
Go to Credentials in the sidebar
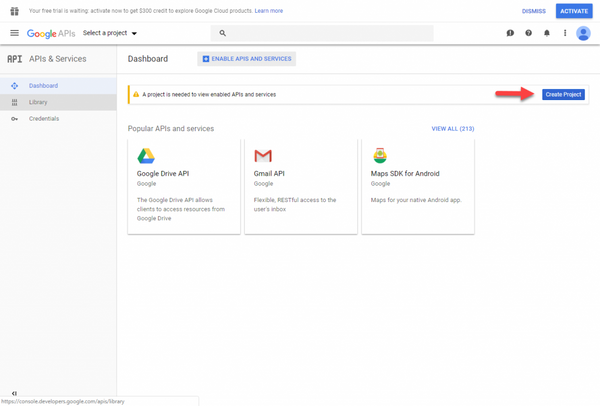coord(44,119)
